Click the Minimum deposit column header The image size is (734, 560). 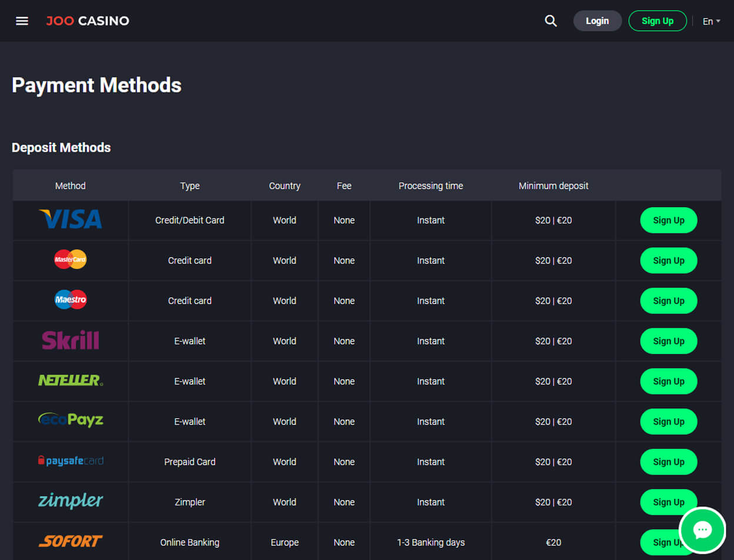point(553,186)
